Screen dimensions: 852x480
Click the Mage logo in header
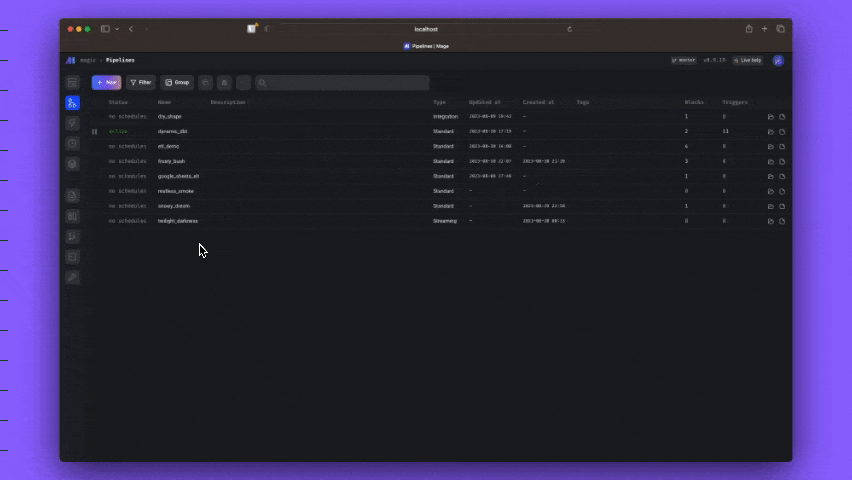point(71,60)
